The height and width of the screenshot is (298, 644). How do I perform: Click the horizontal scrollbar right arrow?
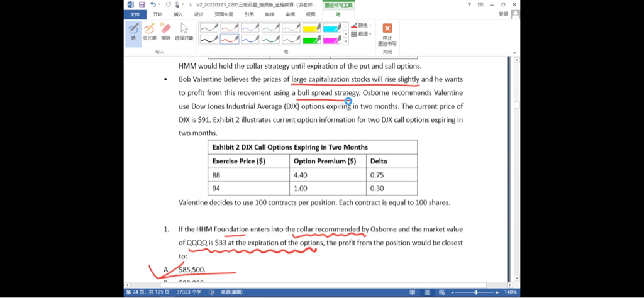coord(509,284)
